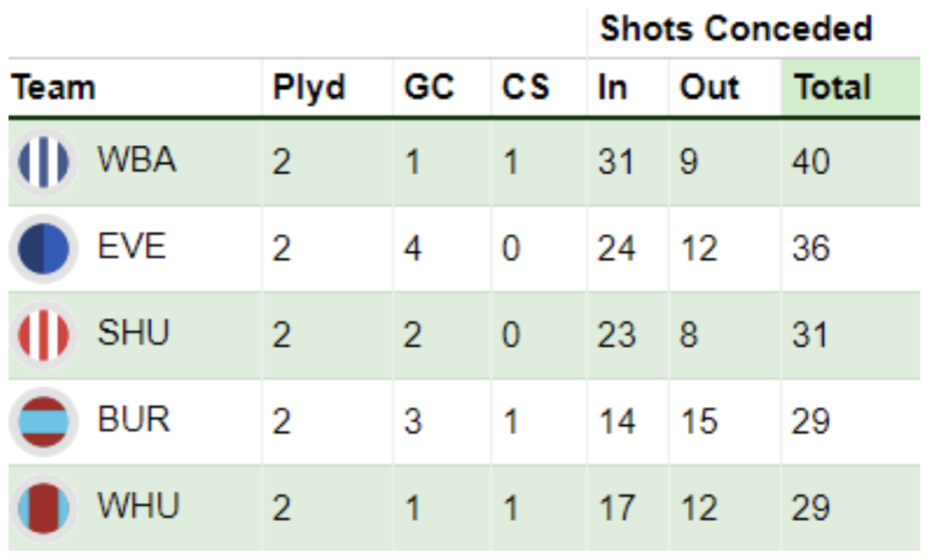
Task: Sort table by the Total column header
Action: coord(833,88)
